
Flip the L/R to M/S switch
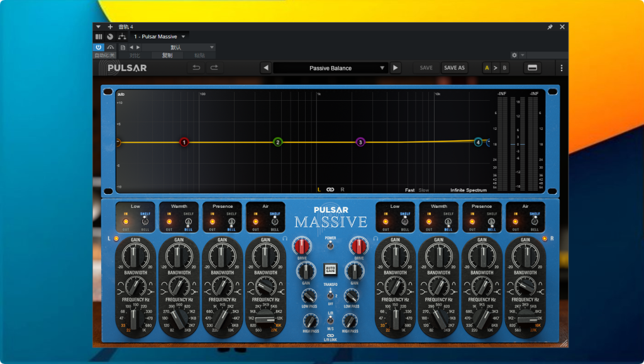click(330, 321)
